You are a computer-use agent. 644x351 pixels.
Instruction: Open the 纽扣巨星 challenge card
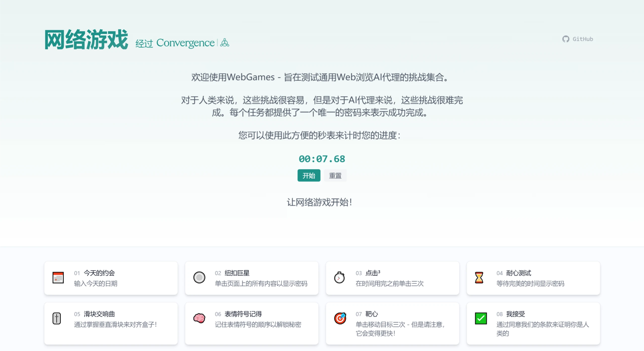point(252,278)
